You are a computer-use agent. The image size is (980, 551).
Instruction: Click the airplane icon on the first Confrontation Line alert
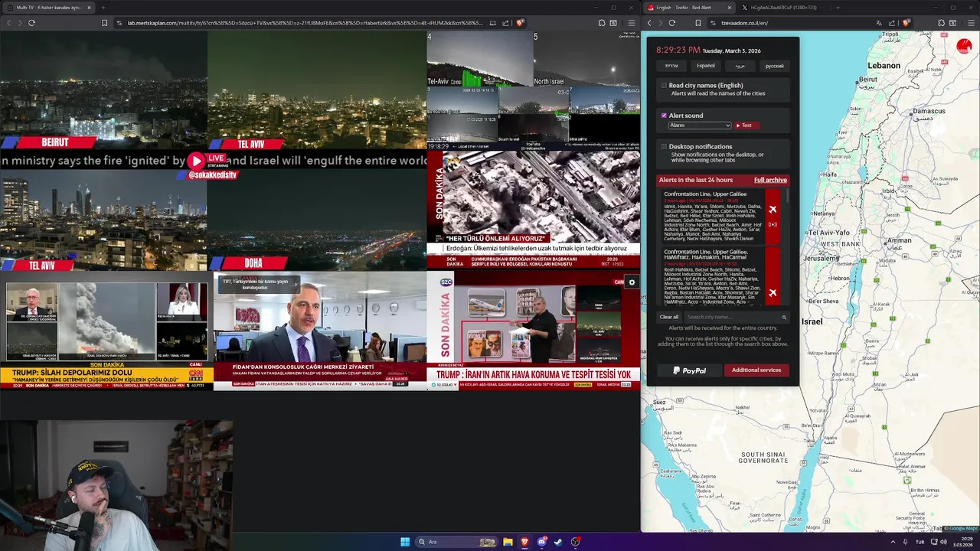(x=773, y=210)
